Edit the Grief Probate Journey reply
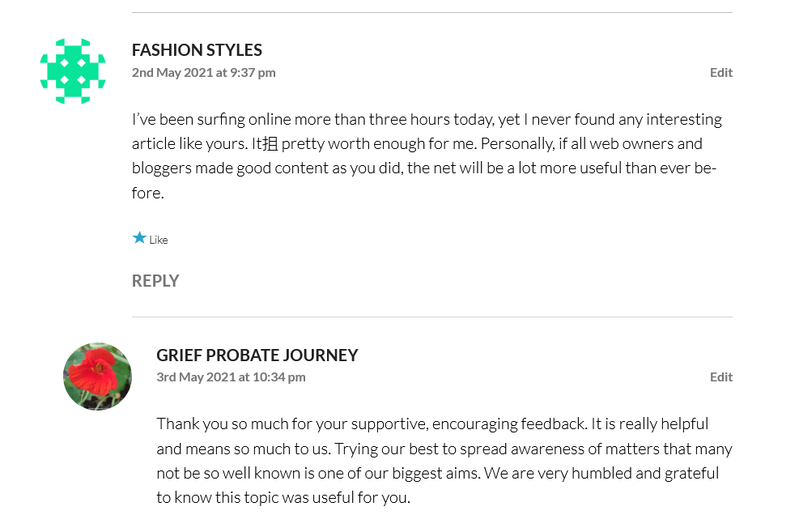This screenshot has height=532, width=799. (720, 377)
